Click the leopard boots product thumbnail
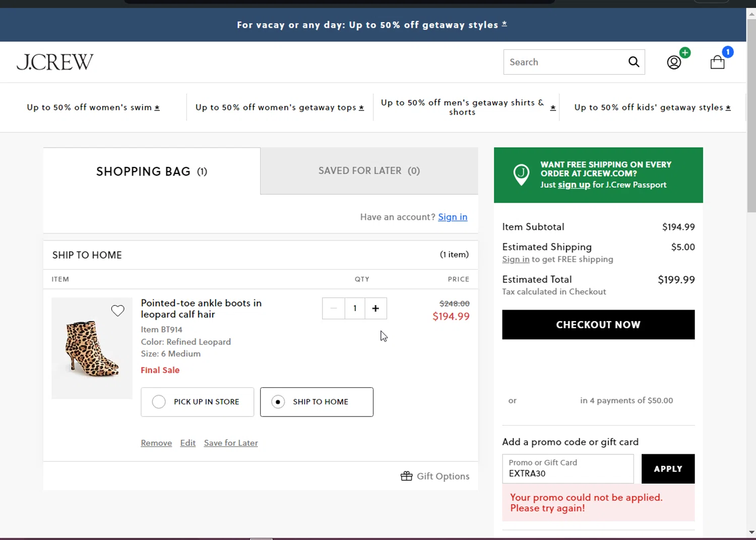The width and height of the screenshot is (756, 540). [92, 348]
